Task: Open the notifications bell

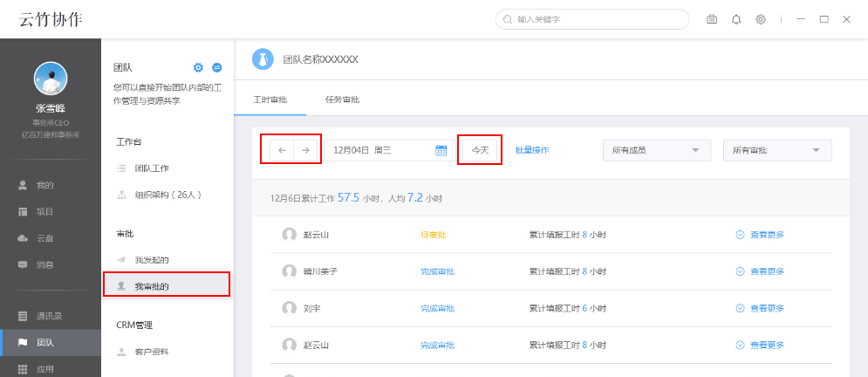Action: click(x=736, y=19)
